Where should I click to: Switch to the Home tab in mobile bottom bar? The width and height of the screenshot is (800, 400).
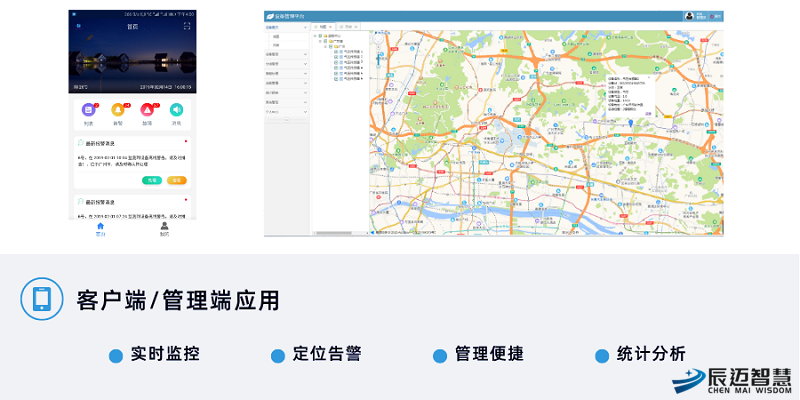100,228
